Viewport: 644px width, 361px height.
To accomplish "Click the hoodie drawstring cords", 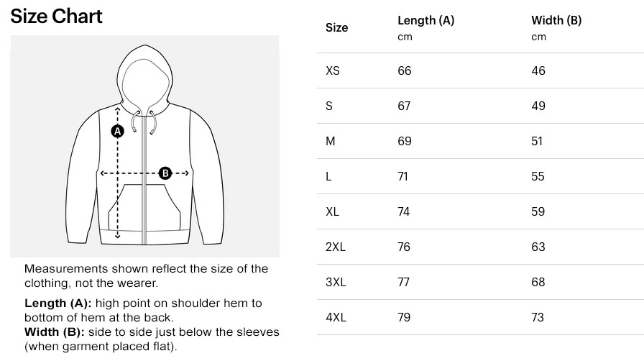I will pyautogui.click(x=144, y=122).
